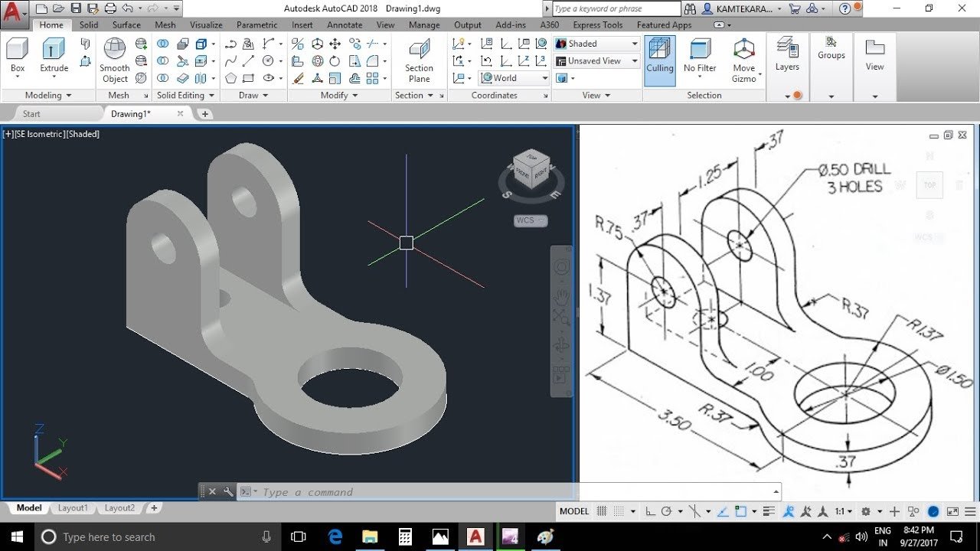Toggle ortho mode in status bar

(x=650, y=511)
